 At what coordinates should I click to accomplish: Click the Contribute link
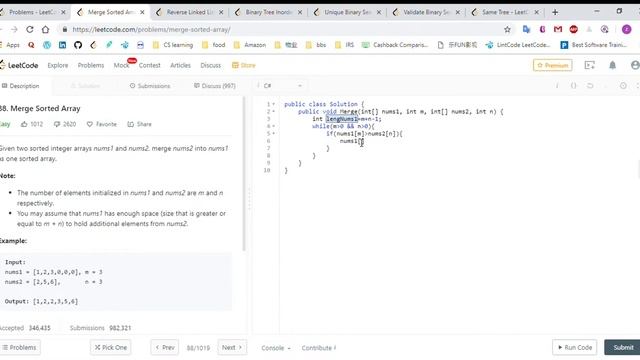[319, 348]
